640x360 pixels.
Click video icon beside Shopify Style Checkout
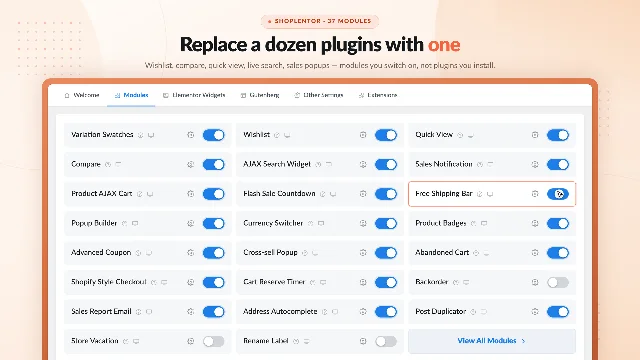164,282
